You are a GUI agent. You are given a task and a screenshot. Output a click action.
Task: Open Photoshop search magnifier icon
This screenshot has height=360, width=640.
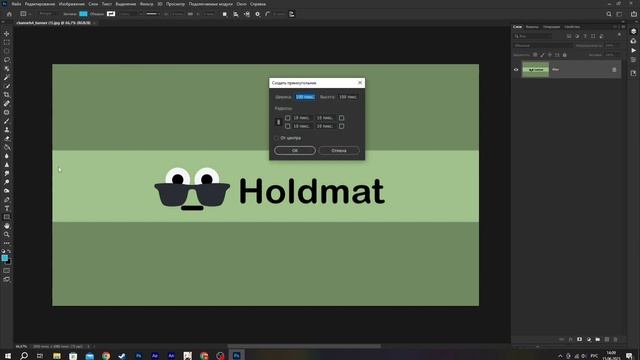[x=609, y=14]
